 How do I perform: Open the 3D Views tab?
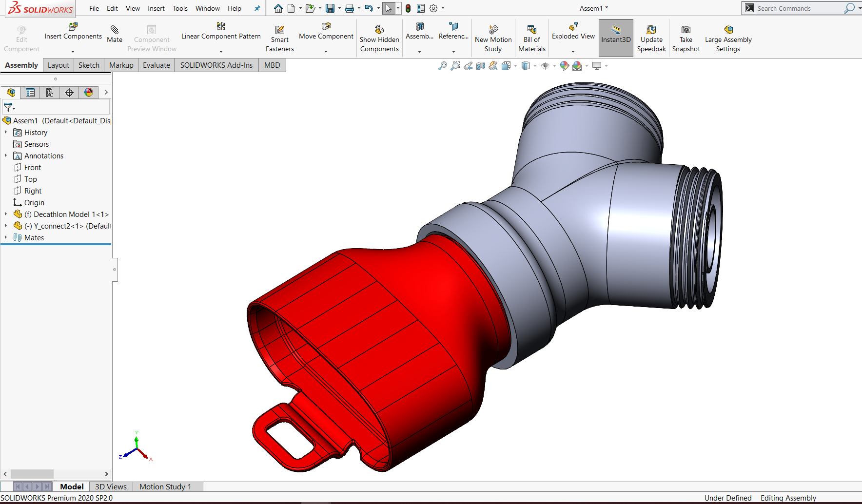coord(111,486)
